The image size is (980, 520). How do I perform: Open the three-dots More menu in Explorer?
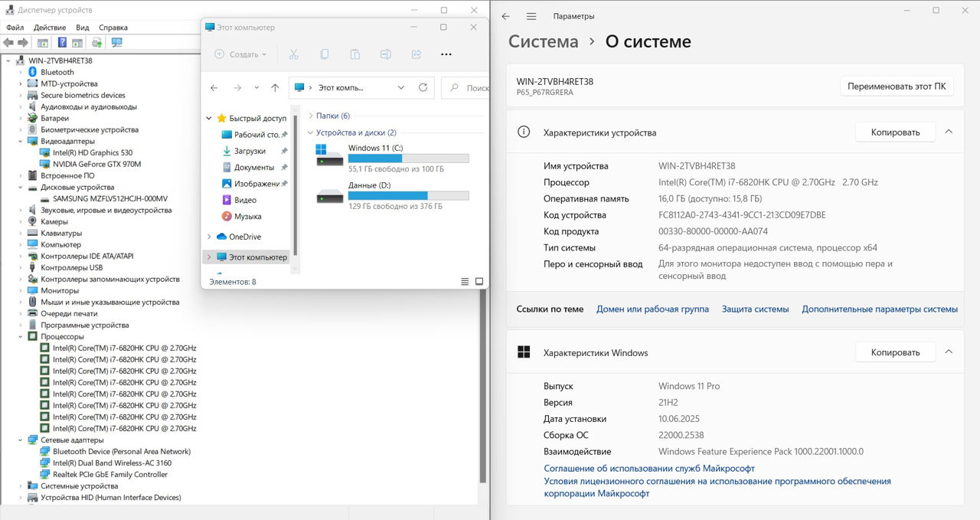pyautogui.click(x=446, y=54)
